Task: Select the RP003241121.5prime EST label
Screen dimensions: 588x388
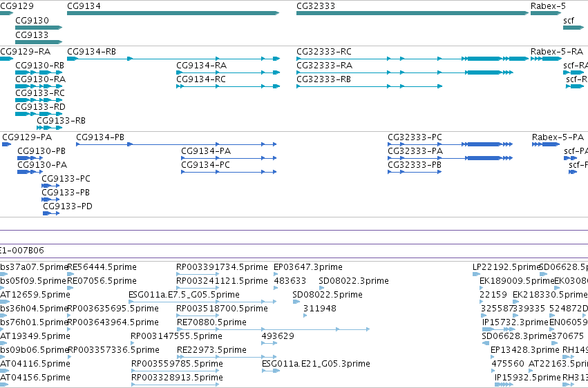Action: (x=222, y=281)
